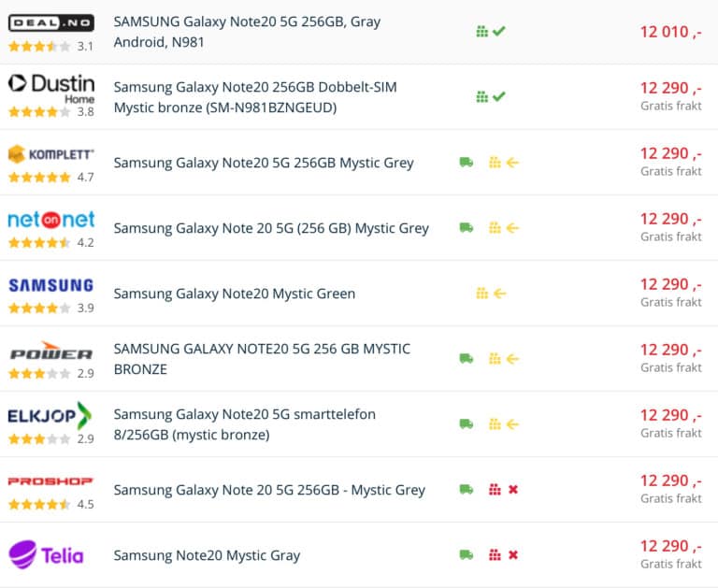
Task: Select the NetOnNet store logo
Action: [51, 220]
